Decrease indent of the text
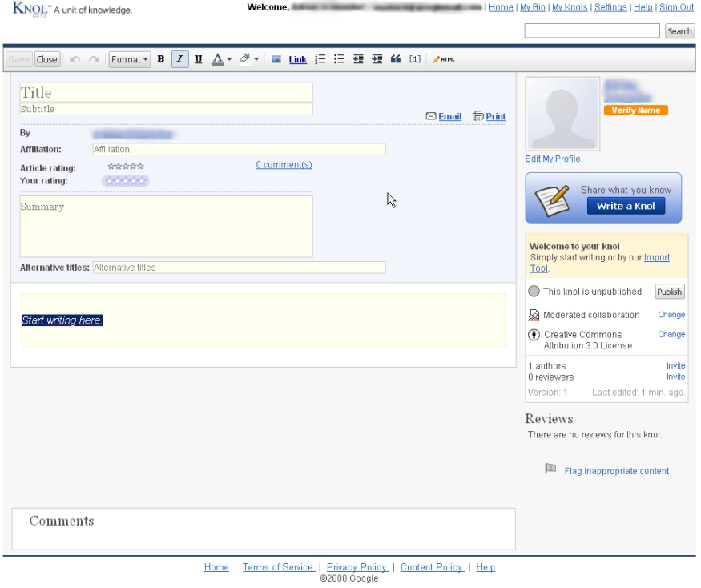The width and height of the screenshot is (701, 588). pos(358,59)
